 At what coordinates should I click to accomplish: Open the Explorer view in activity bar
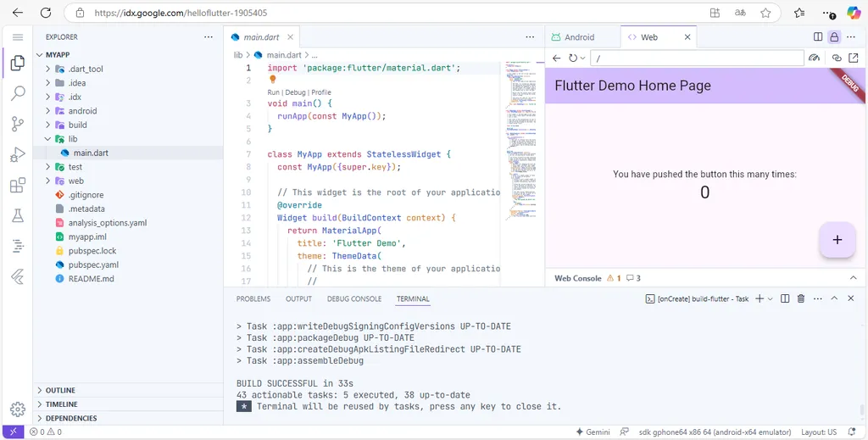tap(18, 63)
